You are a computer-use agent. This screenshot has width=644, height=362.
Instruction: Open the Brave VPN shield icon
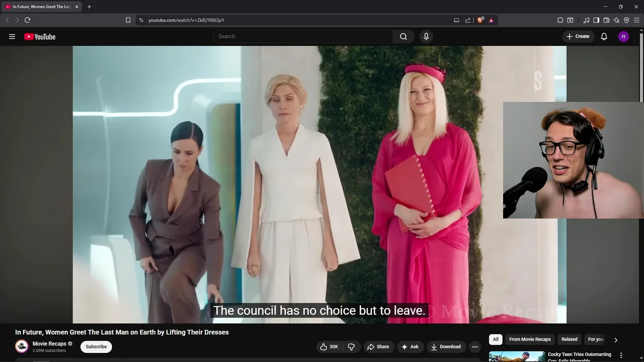[x=626, y=20]
